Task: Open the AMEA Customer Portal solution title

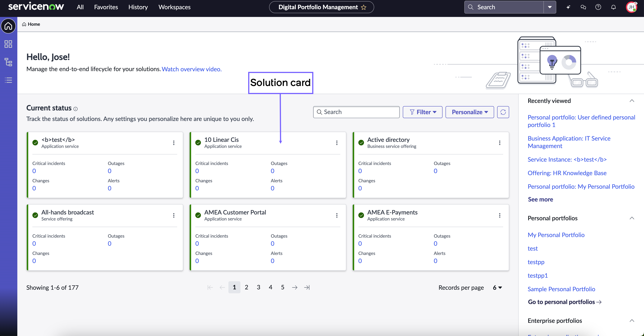Action: point(235,212)
